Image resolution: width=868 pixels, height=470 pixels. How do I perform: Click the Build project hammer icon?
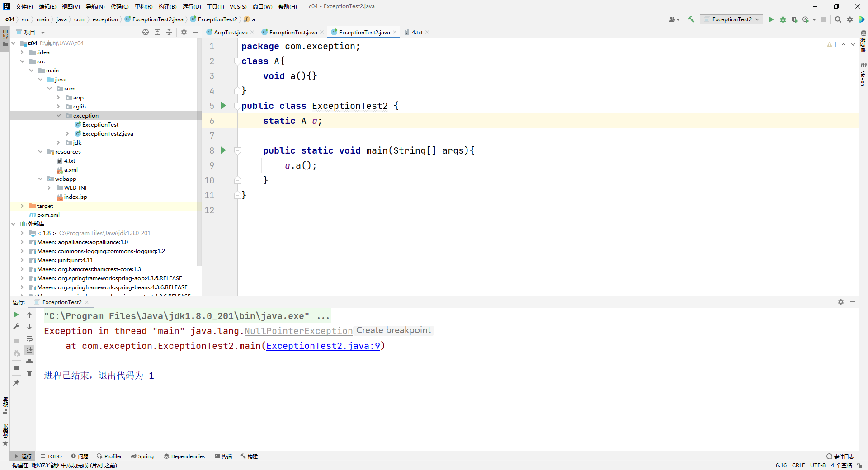pos(691,19)
